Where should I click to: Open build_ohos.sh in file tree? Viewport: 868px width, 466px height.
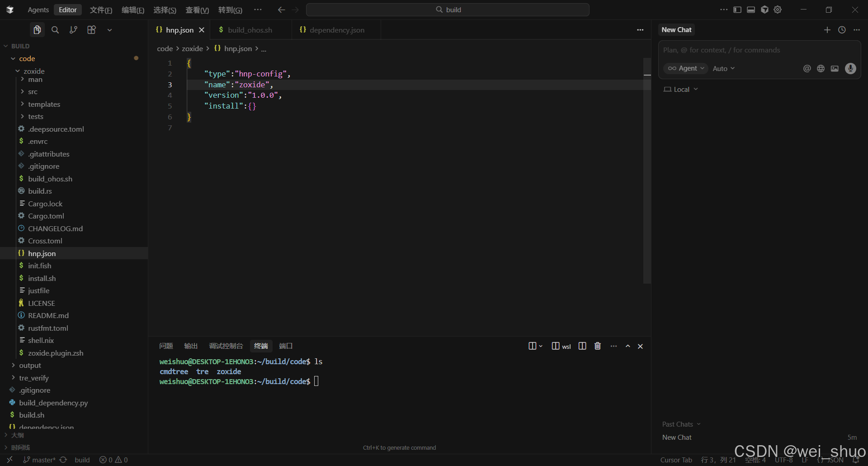point(50,179)
